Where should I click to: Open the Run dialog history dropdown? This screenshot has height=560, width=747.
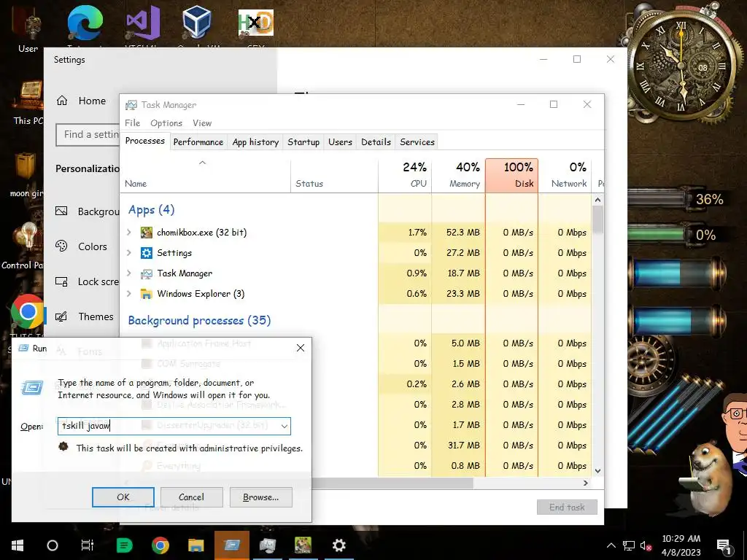pos(284,426)
